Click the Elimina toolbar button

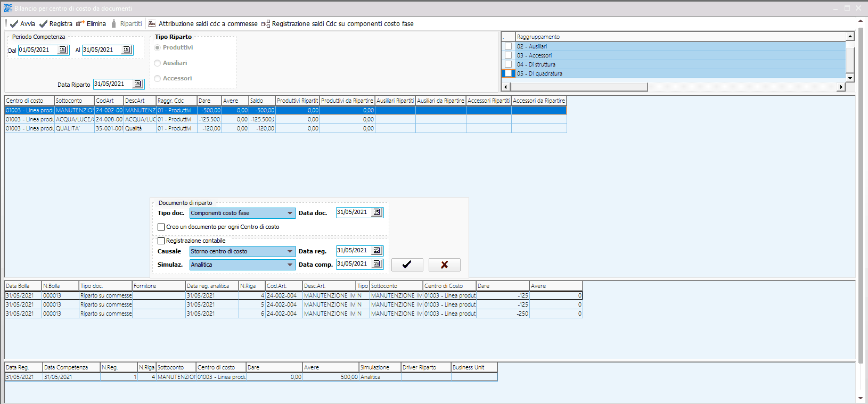point(91,23)
